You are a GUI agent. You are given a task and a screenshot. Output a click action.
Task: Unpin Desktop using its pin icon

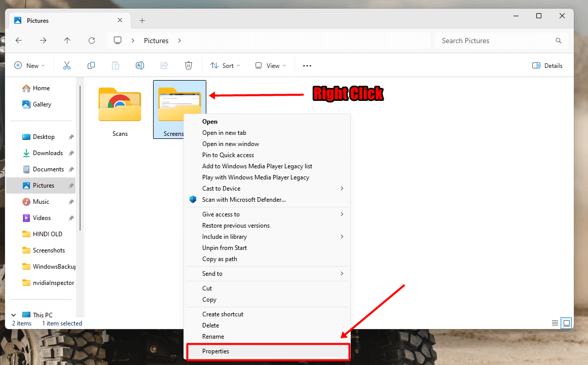pos(70,136)
